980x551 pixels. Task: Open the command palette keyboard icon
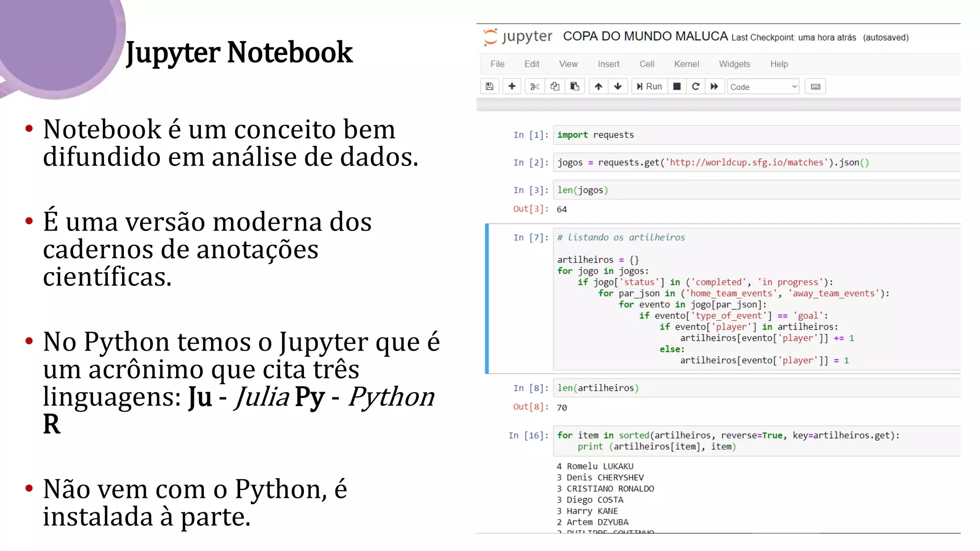[815, 87]
